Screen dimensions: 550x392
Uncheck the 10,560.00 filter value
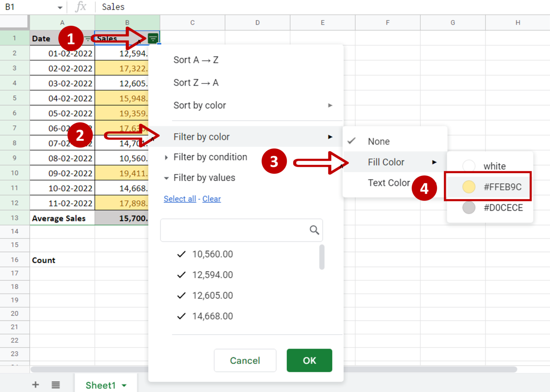[x=181, y=254]
